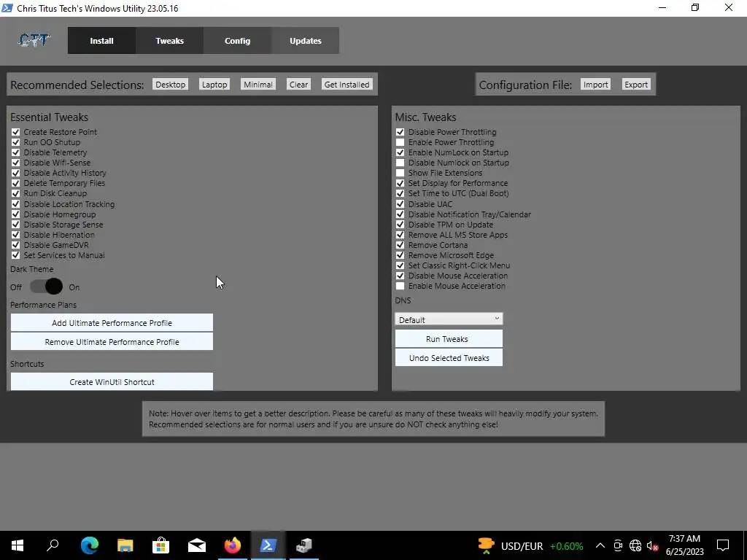Open the computer utility taskbar icon
The width and height of the screenshot is (747, 560).
click(x=304, y=545)
